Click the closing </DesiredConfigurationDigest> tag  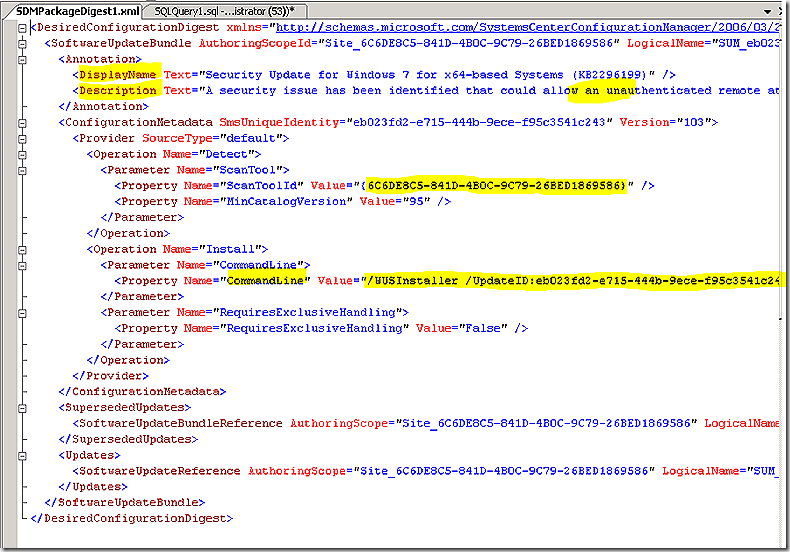131,518
